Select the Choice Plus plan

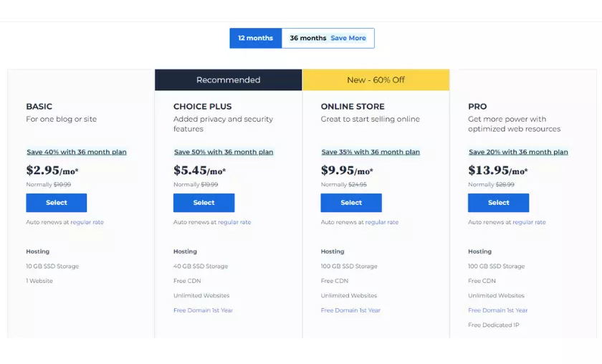coord(204,203)
